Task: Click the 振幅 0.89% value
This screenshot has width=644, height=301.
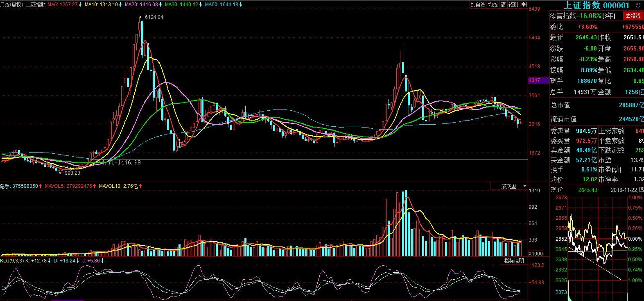Action: (589, 70)
